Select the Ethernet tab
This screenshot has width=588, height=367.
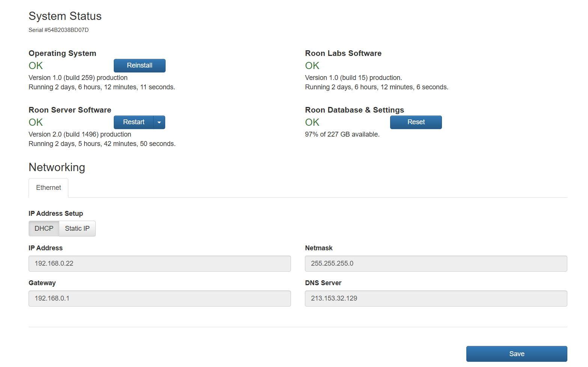click(48, 188)
